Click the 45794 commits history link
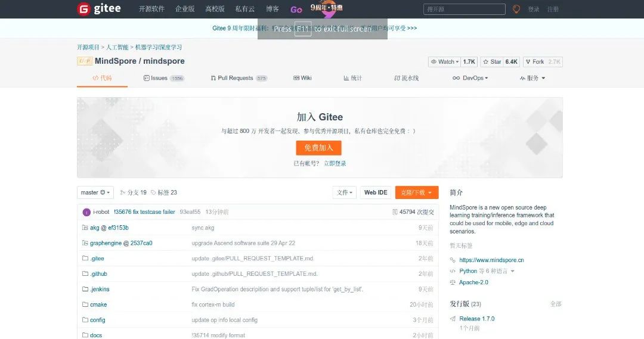The height and width of the screenshot is (339, 644). click(x=413, y=212)
